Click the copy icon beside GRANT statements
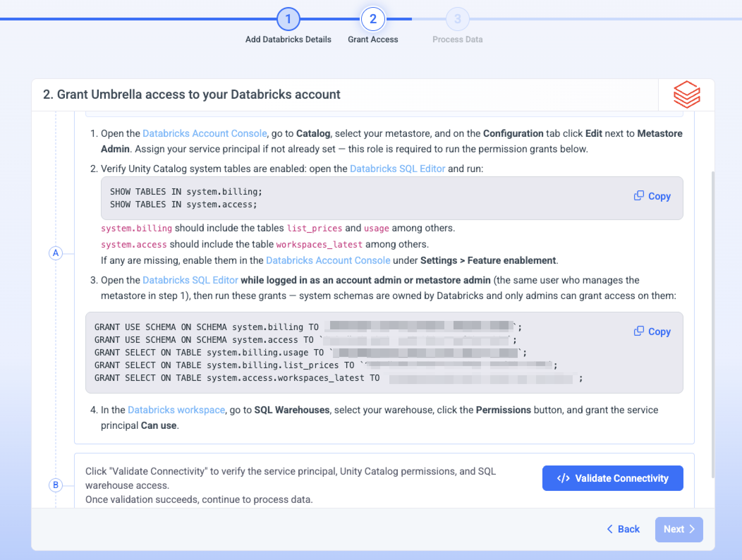 click(639, 331)
